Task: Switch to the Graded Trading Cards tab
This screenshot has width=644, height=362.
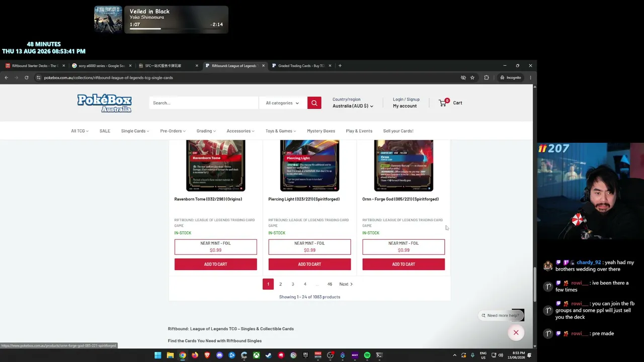Action: (301, 65)
